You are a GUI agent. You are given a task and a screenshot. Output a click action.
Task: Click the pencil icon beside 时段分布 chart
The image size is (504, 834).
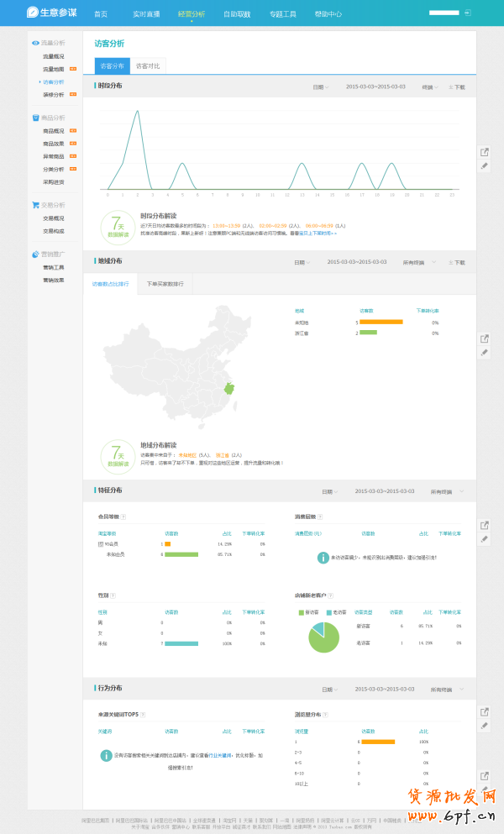pos(485,166)
